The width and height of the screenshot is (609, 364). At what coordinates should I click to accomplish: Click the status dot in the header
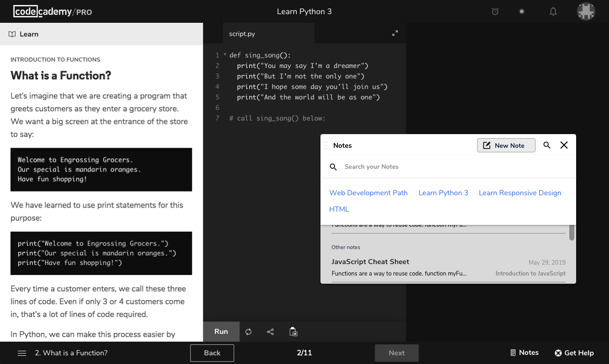tap(522, 12)
